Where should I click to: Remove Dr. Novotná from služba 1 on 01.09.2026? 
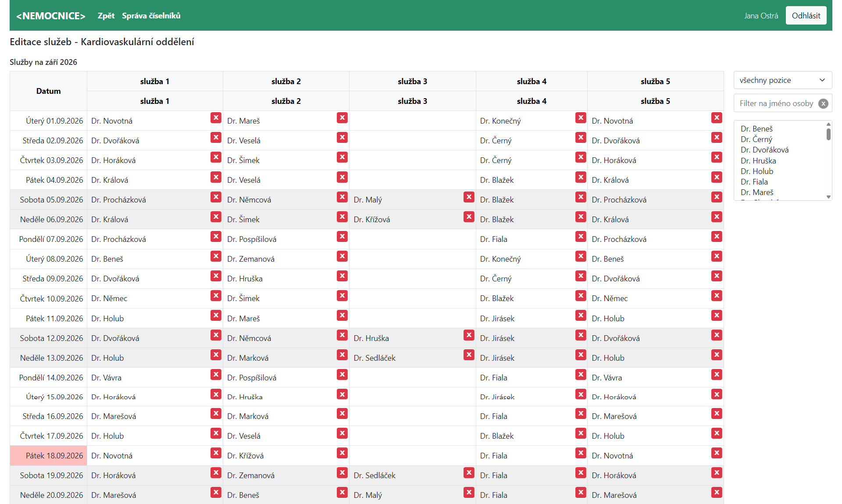coord(216,118)
